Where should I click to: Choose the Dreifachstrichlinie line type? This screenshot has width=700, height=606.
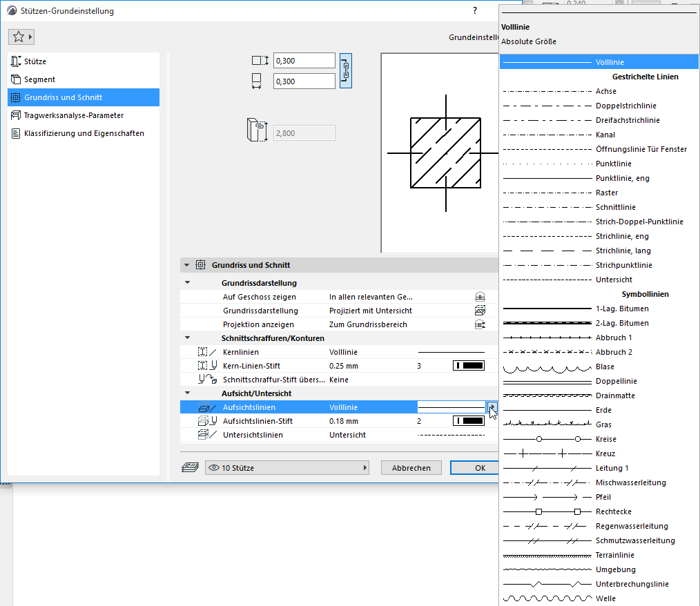(599, 120)
